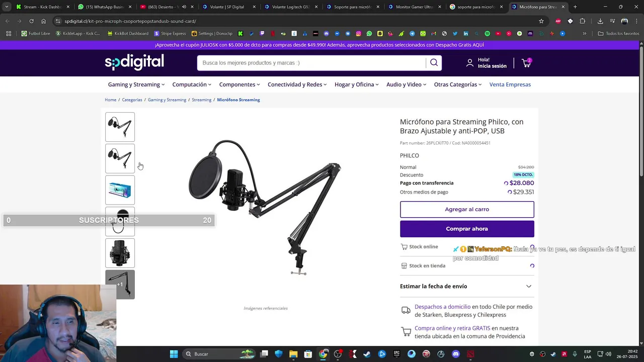Click the SP Digital logo
This screenshot has width=644, height=362.
pyautogui.click(x=134, y=62)
